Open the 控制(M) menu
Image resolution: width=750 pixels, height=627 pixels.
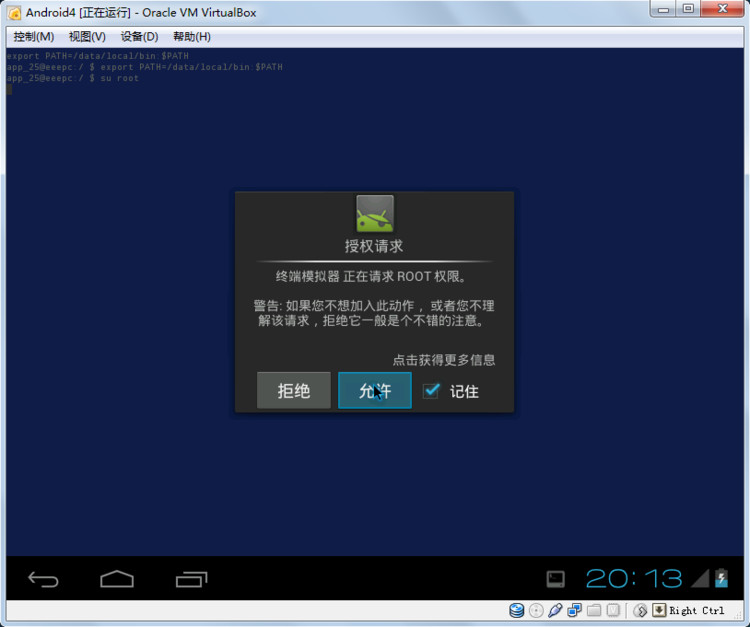(33, 37)
